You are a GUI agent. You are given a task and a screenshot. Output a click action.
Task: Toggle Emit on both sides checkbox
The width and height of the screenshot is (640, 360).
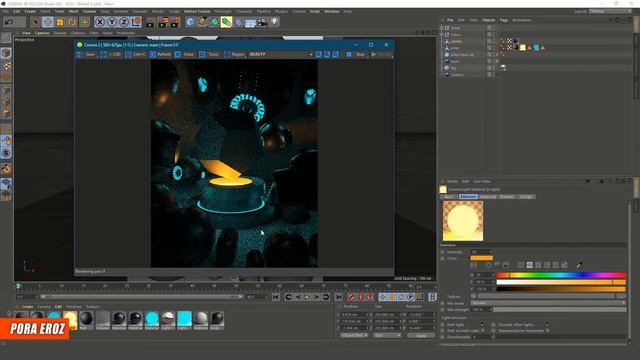[x=482, y=331]
